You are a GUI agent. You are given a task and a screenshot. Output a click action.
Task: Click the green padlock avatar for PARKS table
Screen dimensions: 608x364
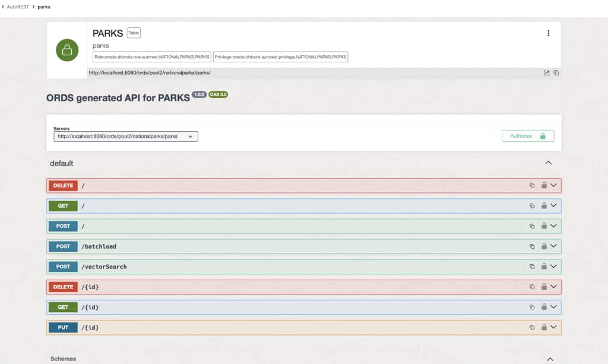click(66, 50)
